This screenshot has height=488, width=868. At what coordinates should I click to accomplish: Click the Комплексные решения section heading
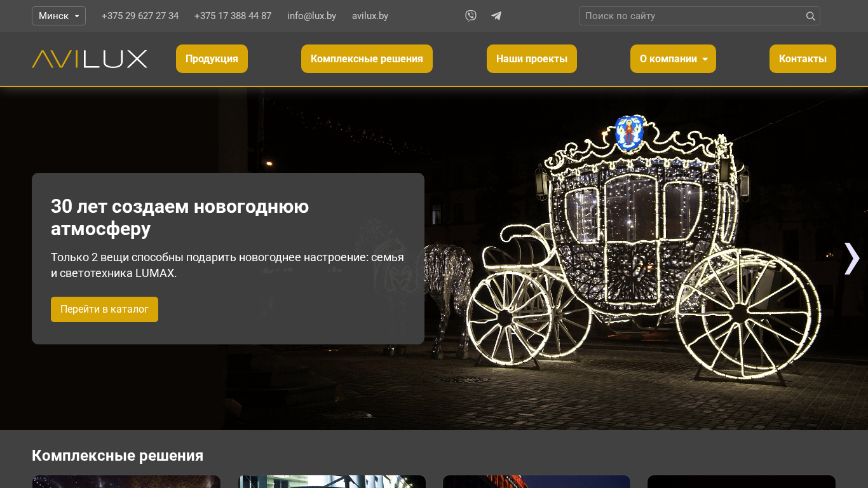118,456
